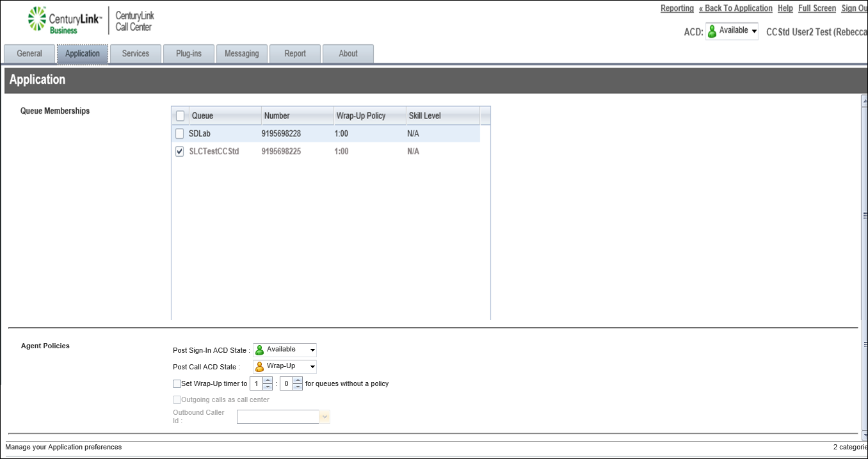Click the number 9195698228
Image resolution: width=868 pixels, height=459 pixels.
coord(281,134)
